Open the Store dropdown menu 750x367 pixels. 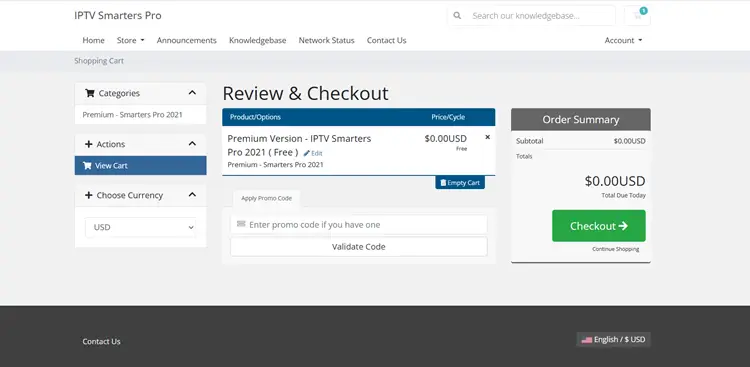(131, 40)
